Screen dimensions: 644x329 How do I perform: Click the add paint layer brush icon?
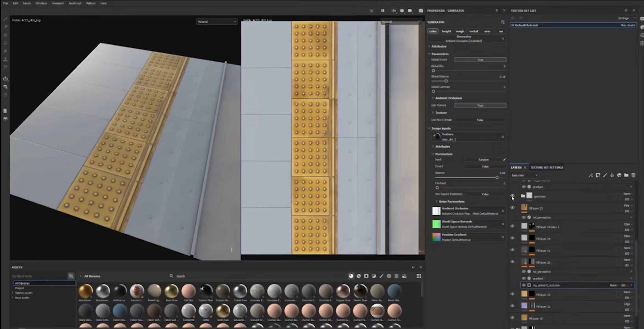click(605, 175)
